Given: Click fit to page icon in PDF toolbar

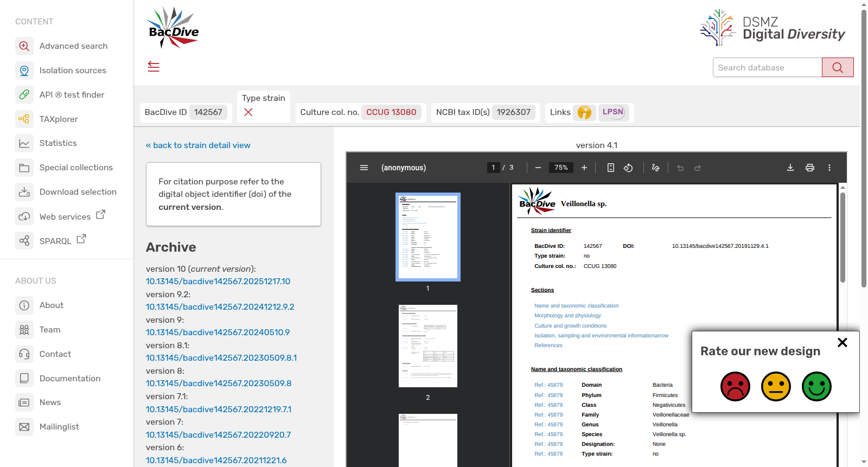Looking at the screenshot, I should tap(611, 168).
